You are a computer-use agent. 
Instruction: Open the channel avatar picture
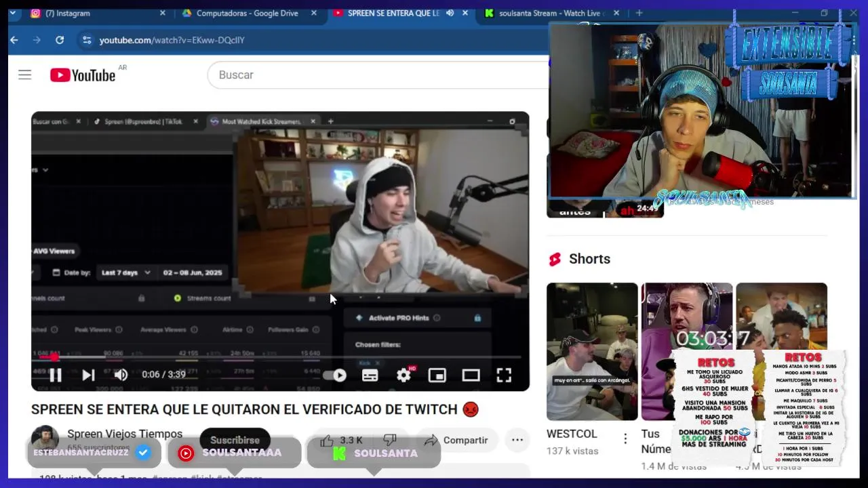tap(45, 439)
